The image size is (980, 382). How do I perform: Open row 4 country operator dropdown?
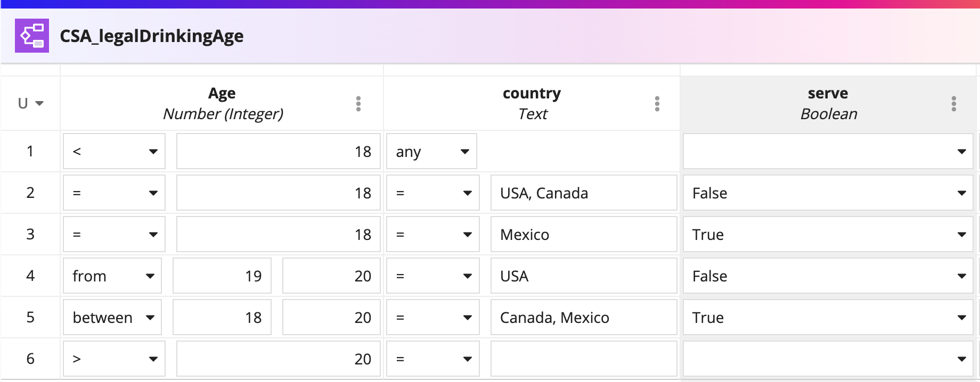[x=433, y=276]
